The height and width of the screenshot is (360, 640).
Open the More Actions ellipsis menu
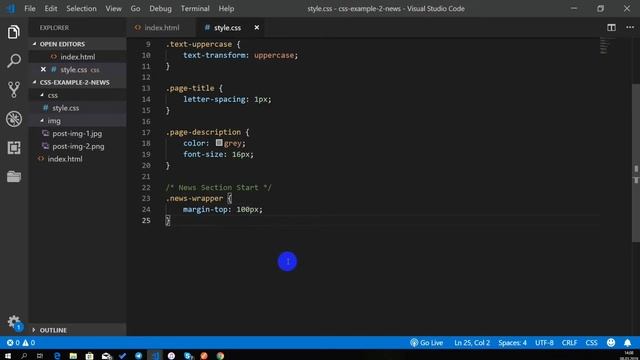click(x=630, y=27)
